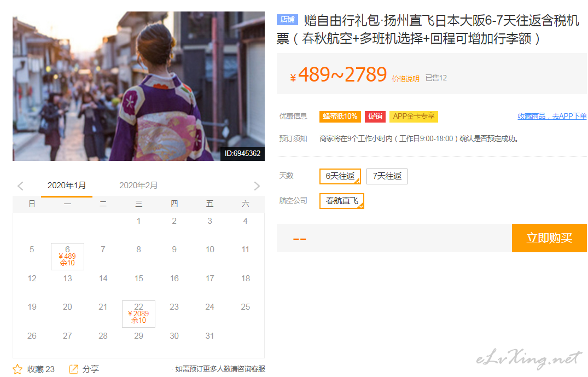Click date 20 in the calendar
This screenshot has width=588, height=377.
pyautogui.click(x=67, y=307)
